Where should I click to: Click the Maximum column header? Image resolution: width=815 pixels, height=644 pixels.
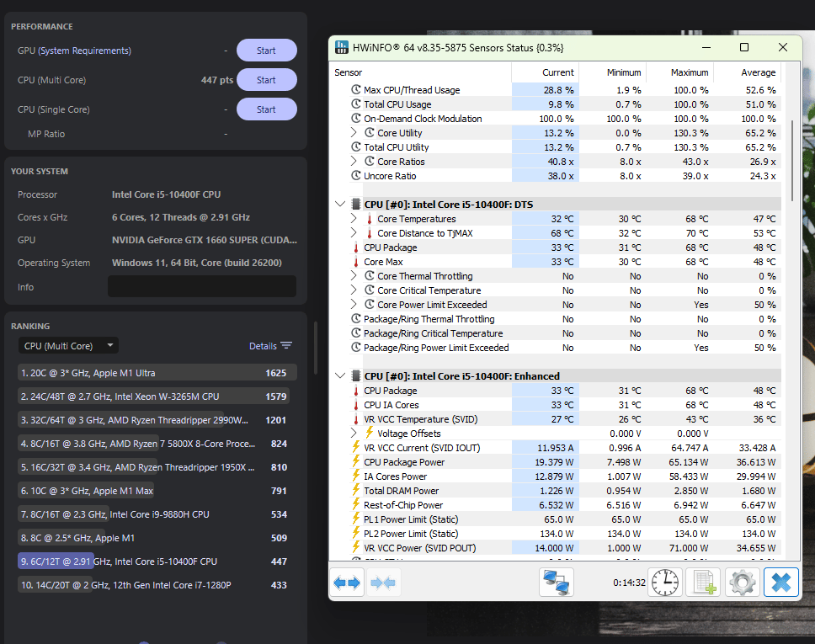coord(679,72)
